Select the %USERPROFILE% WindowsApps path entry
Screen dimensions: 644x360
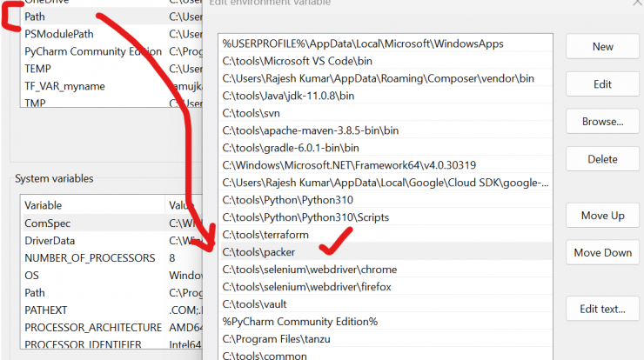click(x=386, y=43)
